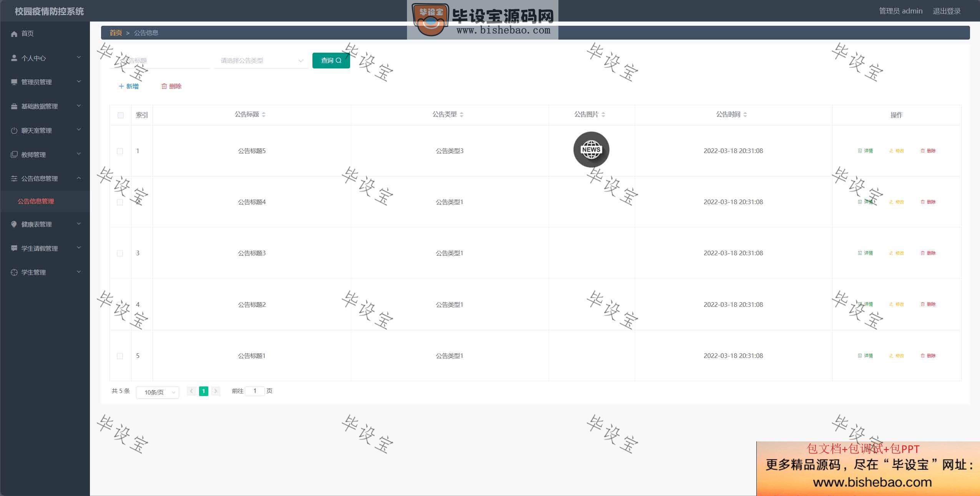
Task: Click 退出登录 to log out
Action: [x=947, y=11]
